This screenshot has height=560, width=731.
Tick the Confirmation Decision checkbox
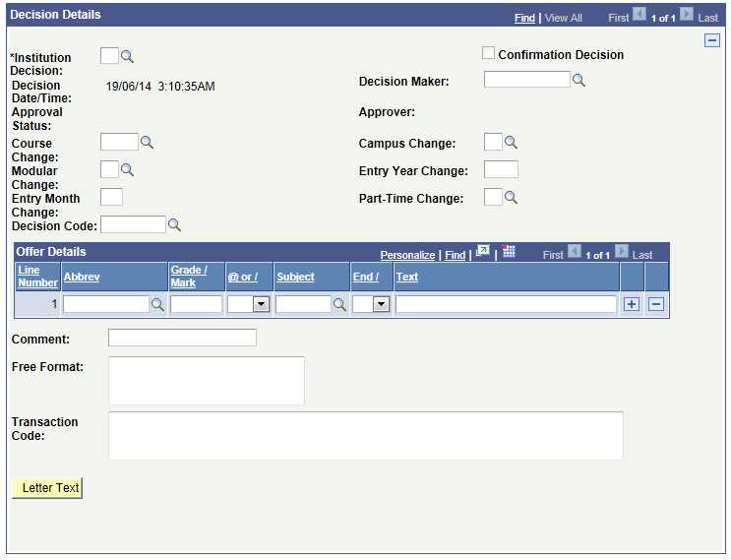tap(488, 53)
